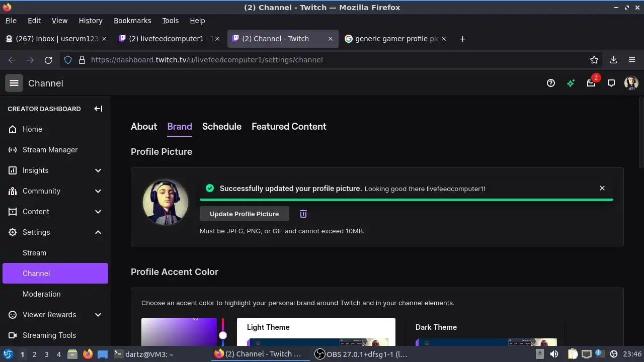Select Channel settings in the sidebar

55,274
